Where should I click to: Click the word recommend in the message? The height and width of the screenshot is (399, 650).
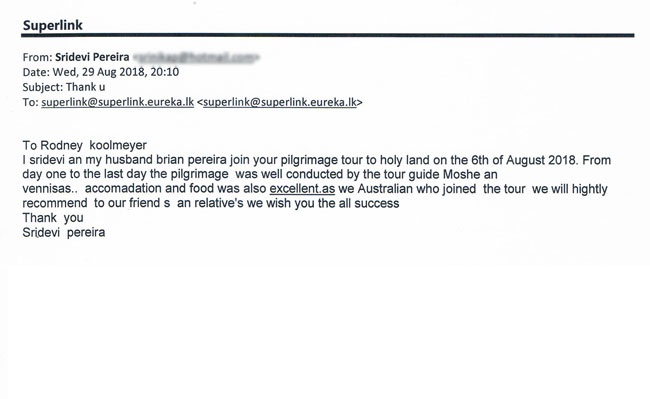tap(55, 203)
